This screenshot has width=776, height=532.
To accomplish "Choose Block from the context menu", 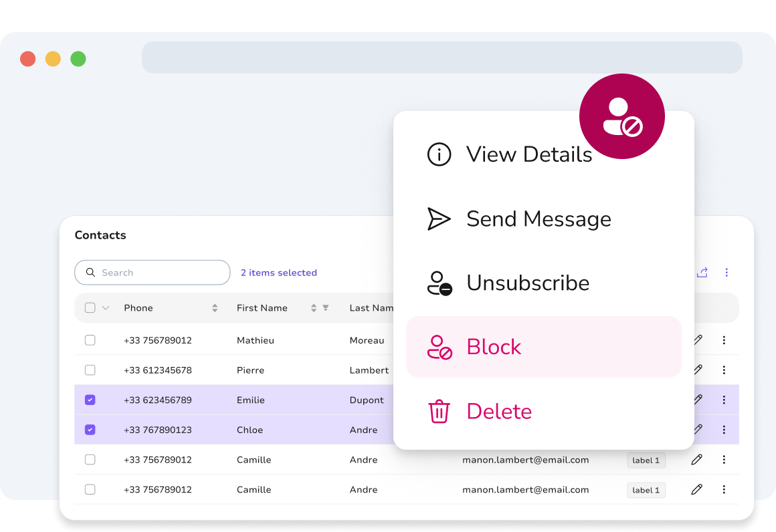I will (544, 347).
